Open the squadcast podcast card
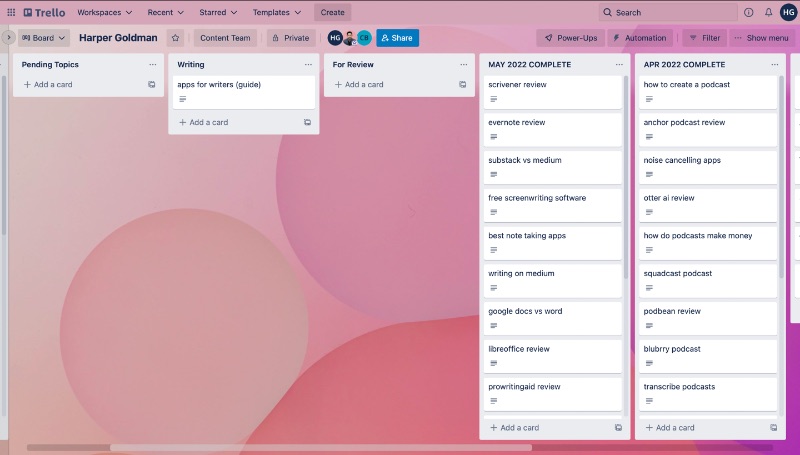 point(708,281)
